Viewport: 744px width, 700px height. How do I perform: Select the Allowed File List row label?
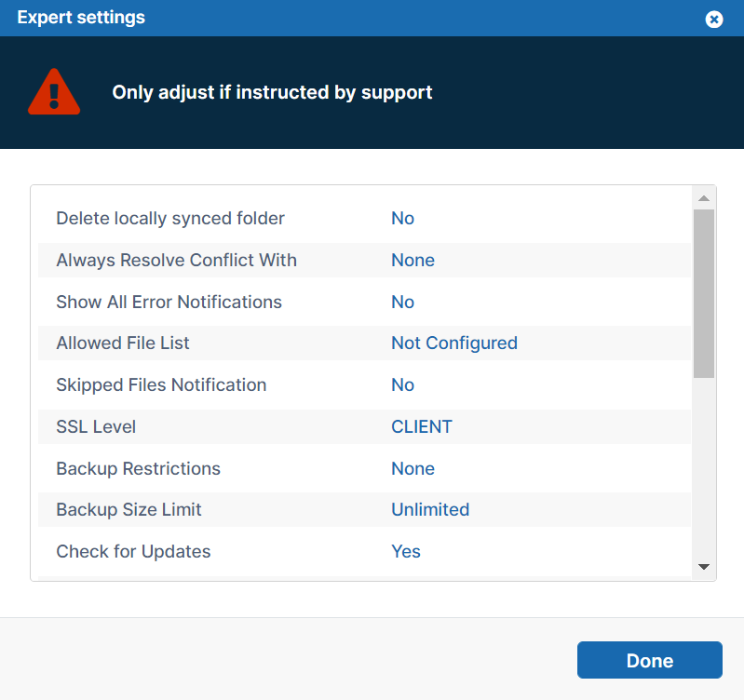122,343
